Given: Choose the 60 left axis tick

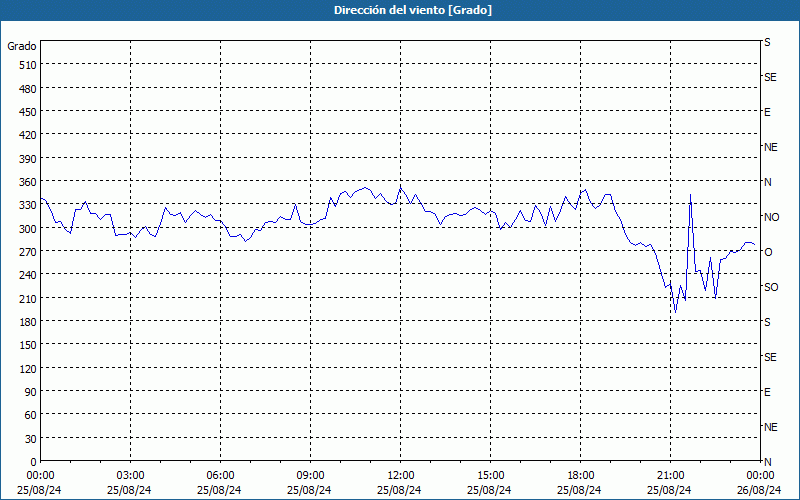Looking at the screenshot, I should 31,415.
